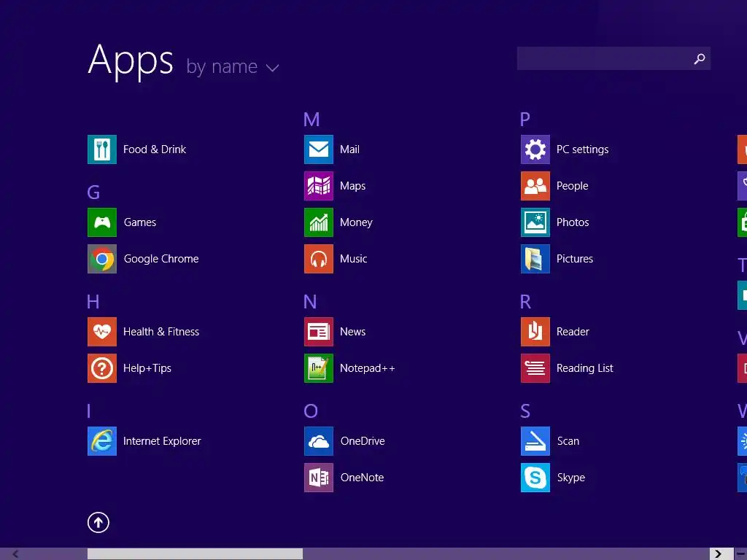Open the Skype icon
Image resolution: width=747 pixels, height=560 pixels.
(x=535, y=478)
